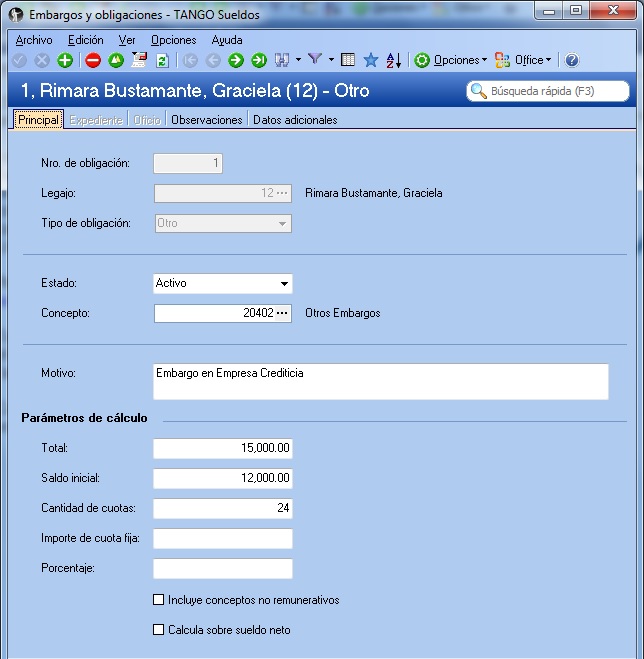Click the Porcentaje input field

click(223, 569)
